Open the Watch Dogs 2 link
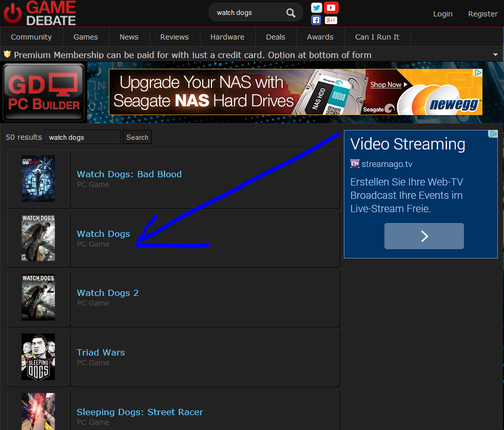The width and height of the screenshot is (504, 430). click(x=108, y=293)
